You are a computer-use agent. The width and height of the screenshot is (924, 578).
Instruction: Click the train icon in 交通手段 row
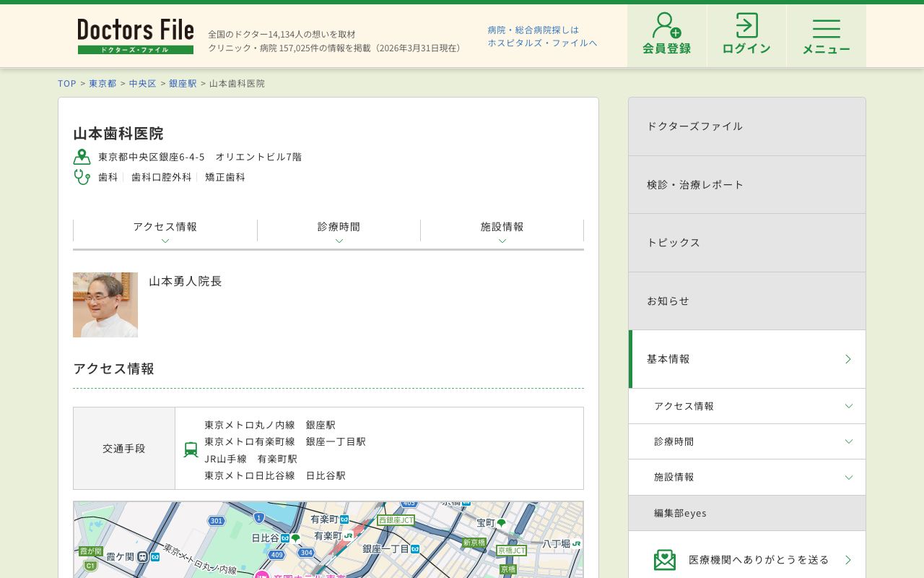[191, 449]
